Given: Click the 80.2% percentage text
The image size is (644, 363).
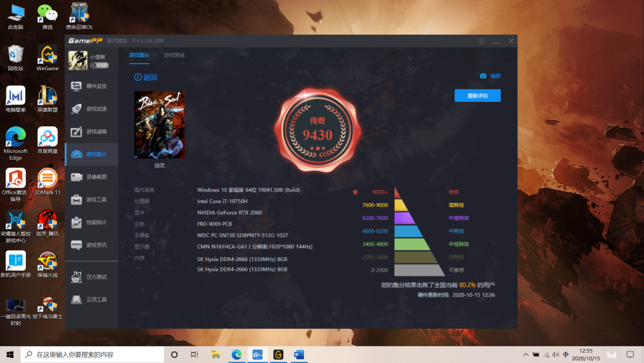Looking at the screenshot, I should (468, 285).
